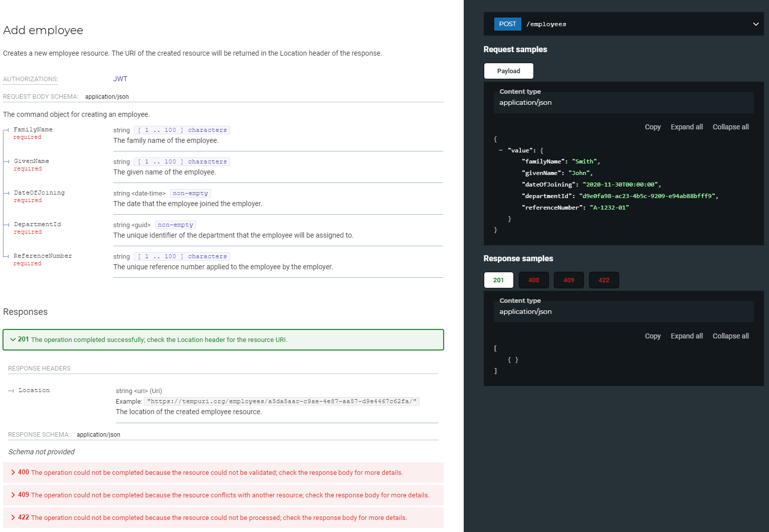The width and height of the screenshot is (769, 532).
Task: Click Collapse all on the request sample
Action: (x=730, y=127)
